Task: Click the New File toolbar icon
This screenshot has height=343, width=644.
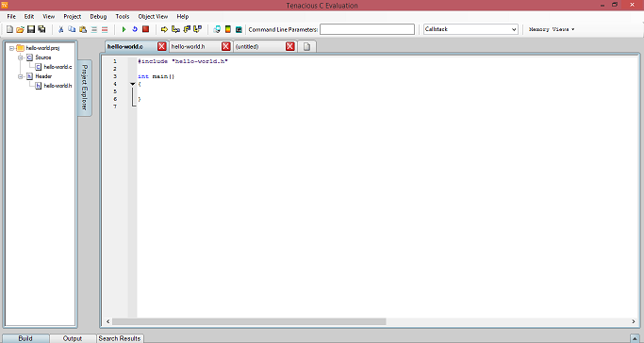Action: pyautogui.click(x=9, y=29)
